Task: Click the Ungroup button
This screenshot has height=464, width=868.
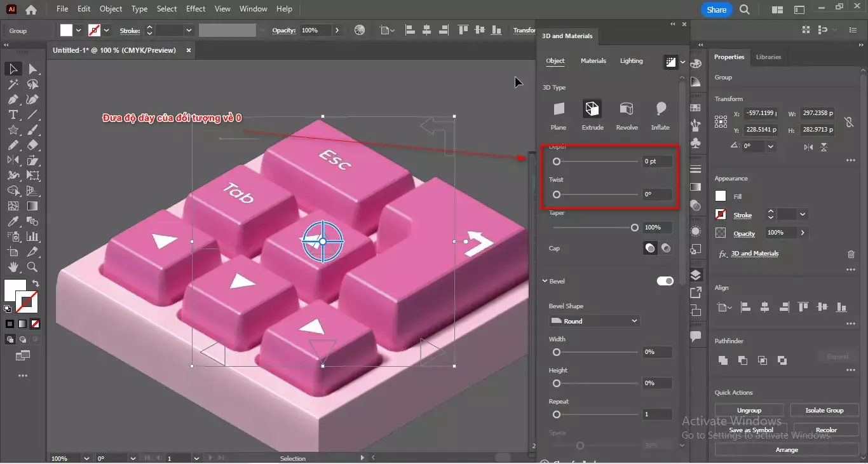Action: tap(749, 410)
